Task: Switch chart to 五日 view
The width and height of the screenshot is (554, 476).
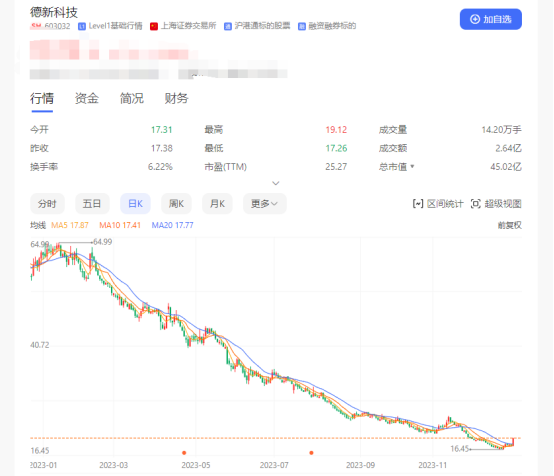Action: pyautogui.click(x=92, y=204)
